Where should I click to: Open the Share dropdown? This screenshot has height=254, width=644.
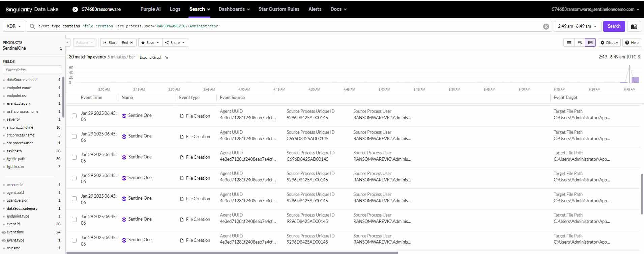point(175,43)
